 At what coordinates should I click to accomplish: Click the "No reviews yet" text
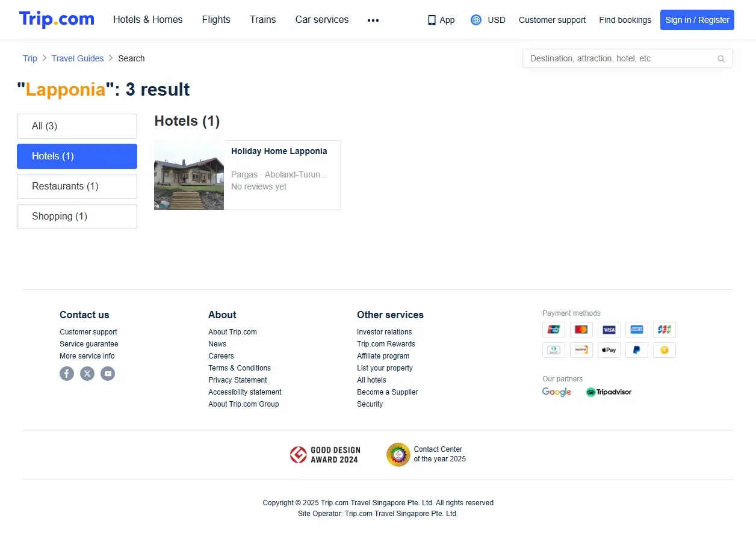[x=259, y=186]
